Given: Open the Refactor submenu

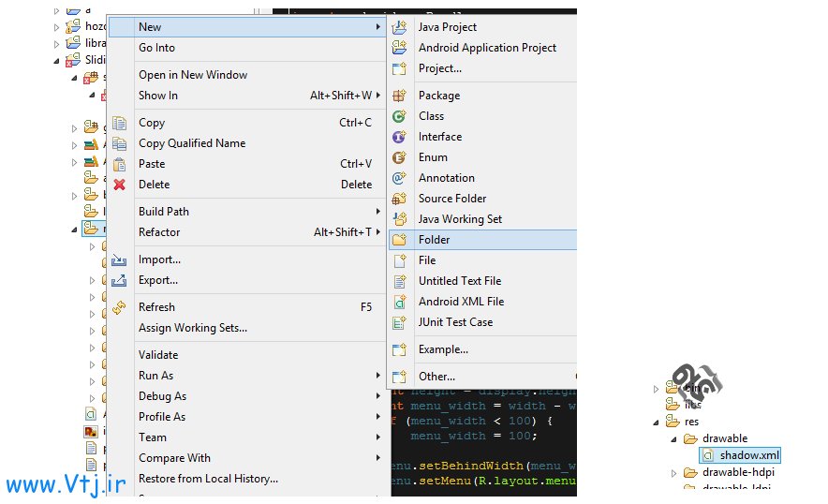Looking at the screenshot, I should click(160, 232).
